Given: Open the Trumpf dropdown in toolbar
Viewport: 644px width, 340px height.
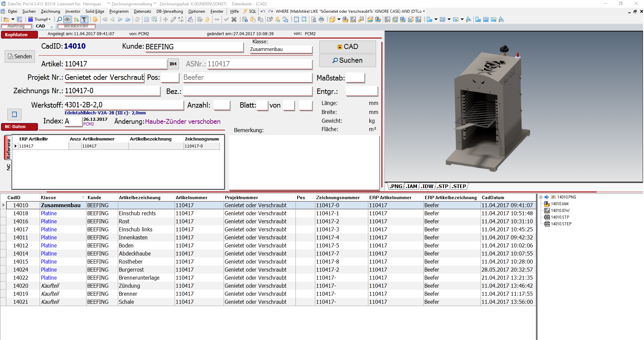Looking at the screenshot, I should pyautogui.click(x=50, y=19).
